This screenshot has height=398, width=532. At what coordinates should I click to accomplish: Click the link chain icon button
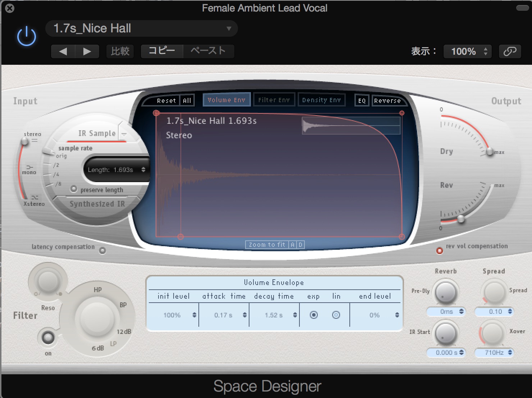pos(510,51)
